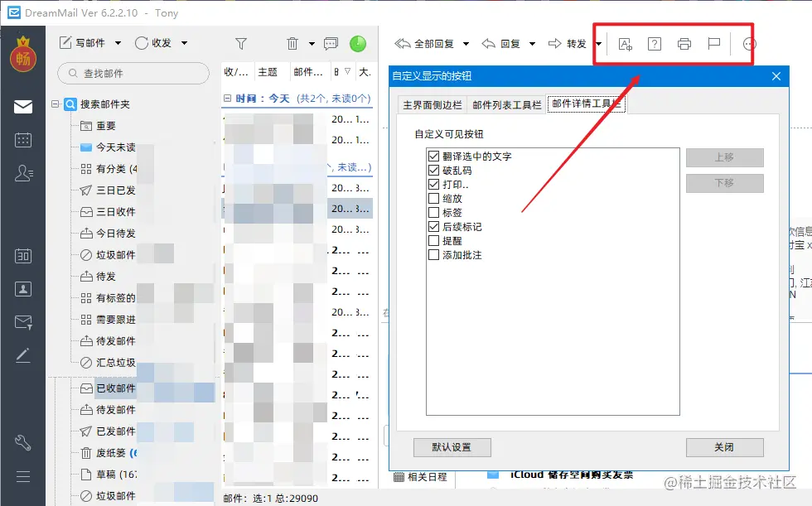Click the green status circle icon
Screen dimensions: 812x506
point(358,44)
